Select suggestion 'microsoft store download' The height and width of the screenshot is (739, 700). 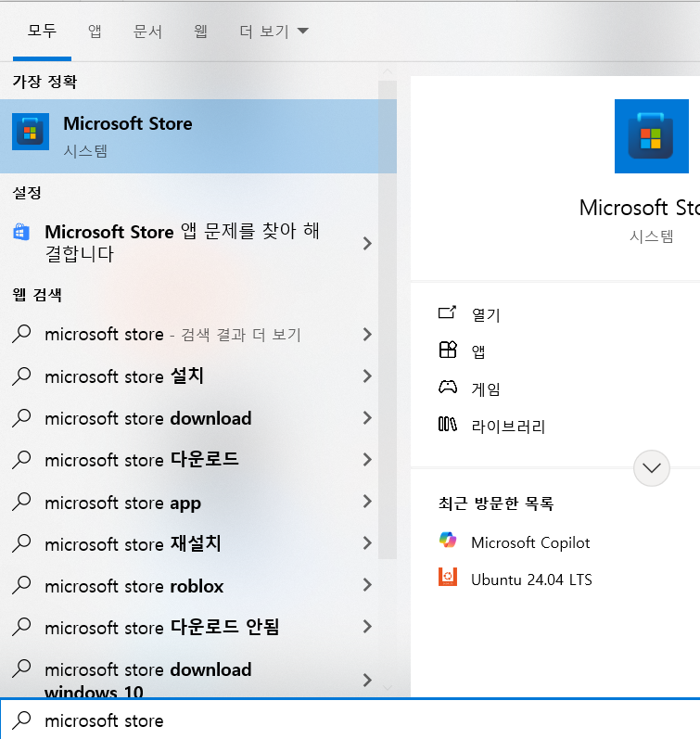pyautogui.click(x=189, y=418)
